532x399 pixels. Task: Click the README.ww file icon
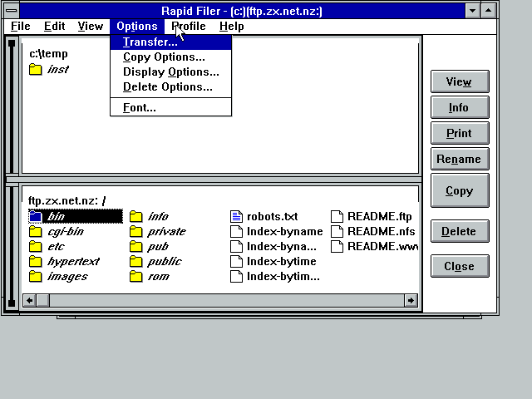[x=337, y=247]
